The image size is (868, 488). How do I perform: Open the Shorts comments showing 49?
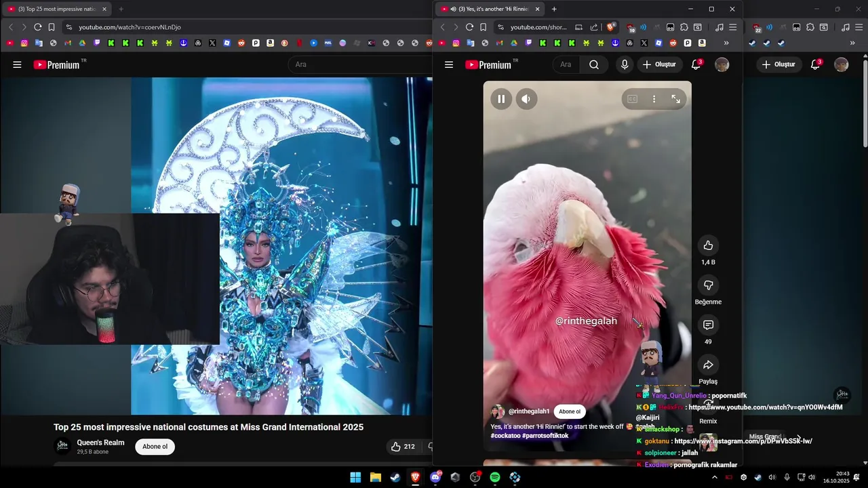click(x=708, y=325)
